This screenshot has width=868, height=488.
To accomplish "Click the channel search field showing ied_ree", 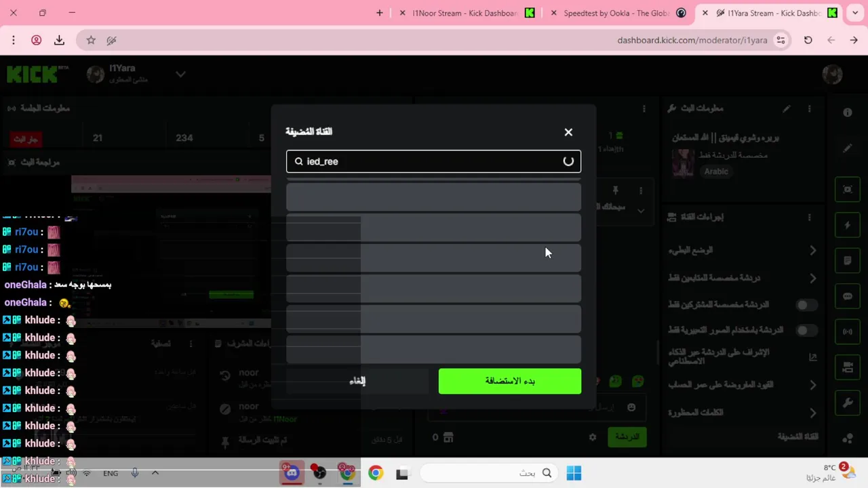I will 433,161.
